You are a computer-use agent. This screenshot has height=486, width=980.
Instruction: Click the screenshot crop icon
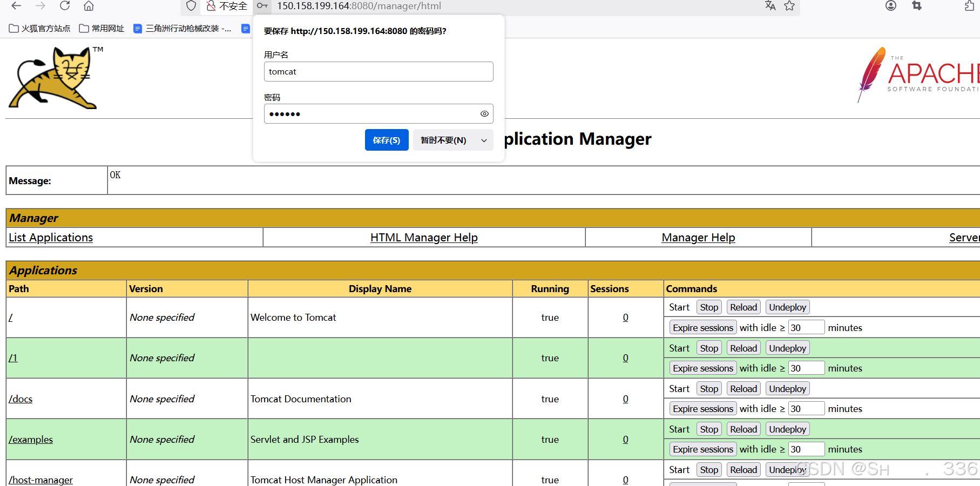917,6
